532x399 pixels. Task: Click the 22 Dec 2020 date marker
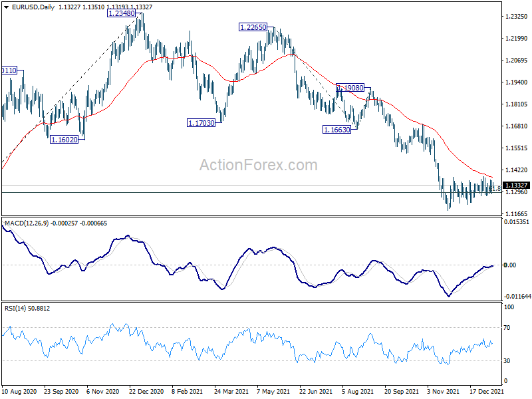(x=146, y=391)
